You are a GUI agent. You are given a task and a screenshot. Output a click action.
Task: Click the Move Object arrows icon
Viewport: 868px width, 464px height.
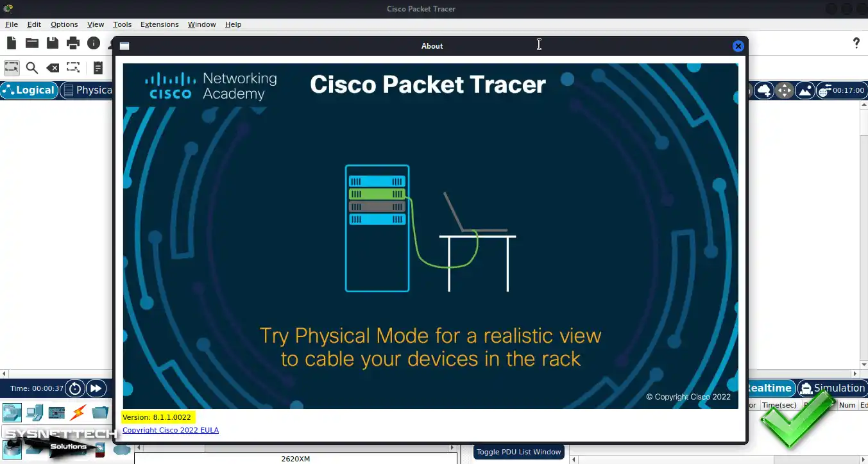[x=785, y=90]
